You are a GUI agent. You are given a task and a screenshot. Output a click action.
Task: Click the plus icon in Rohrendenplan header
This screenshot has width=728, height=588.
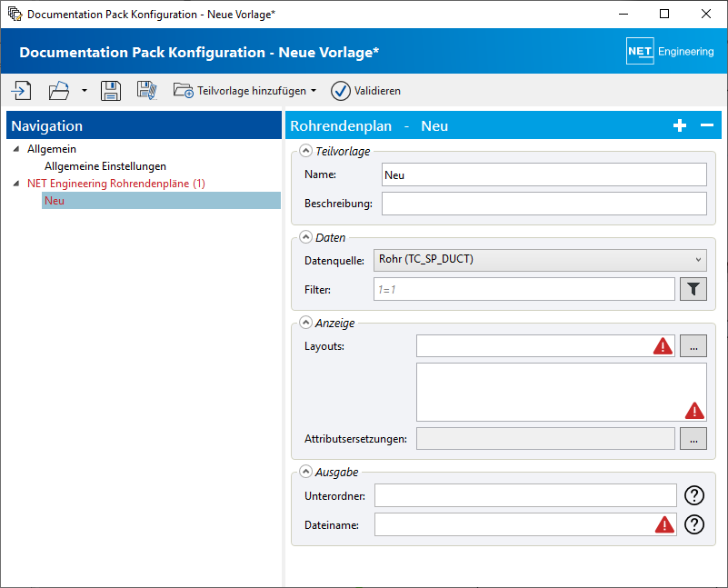pyautogui.click(x=680, y=125)
